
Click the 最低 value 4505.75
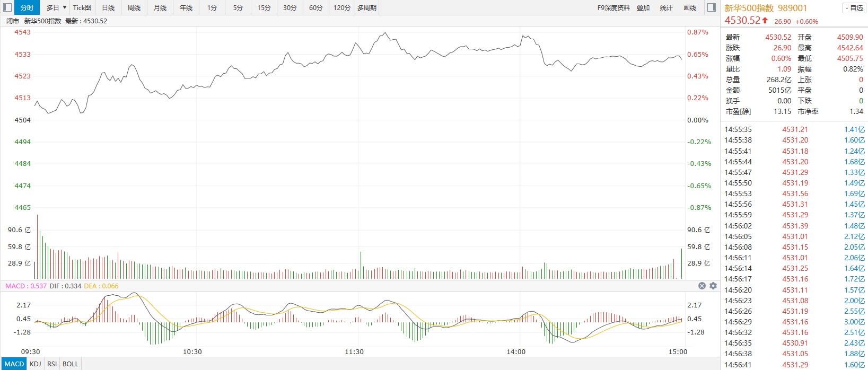(x=850, y=58)
